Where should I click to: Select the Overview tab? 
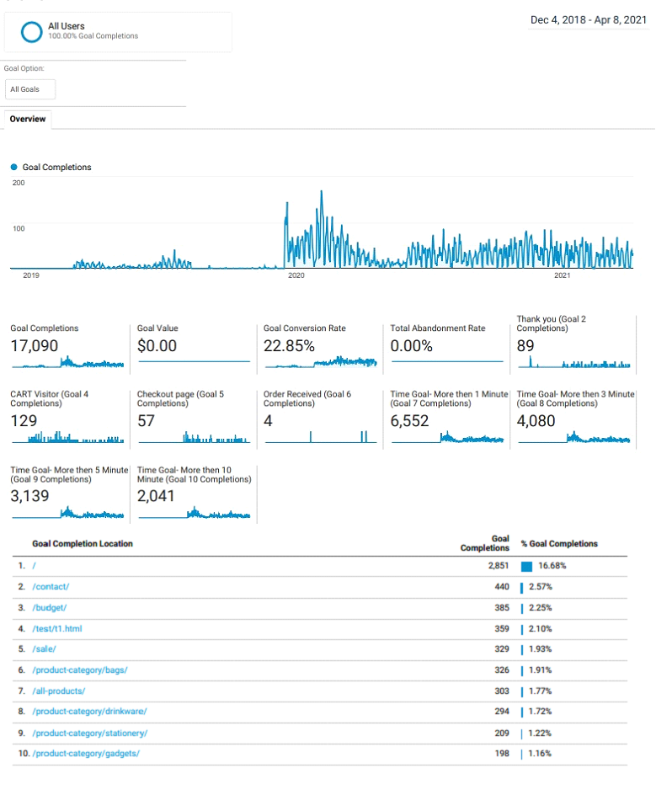[28, 119]
